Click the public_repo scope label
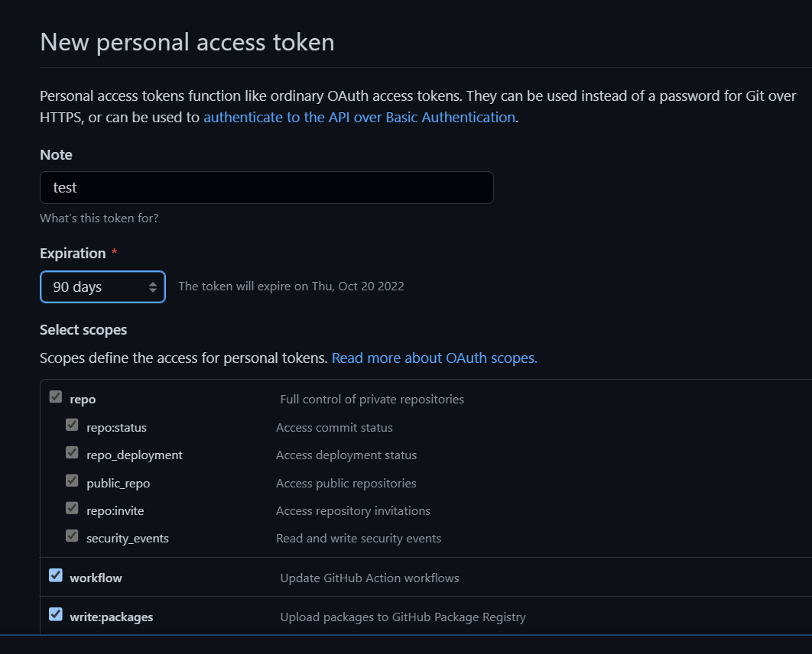812x654 pixels. click(119, 483)
